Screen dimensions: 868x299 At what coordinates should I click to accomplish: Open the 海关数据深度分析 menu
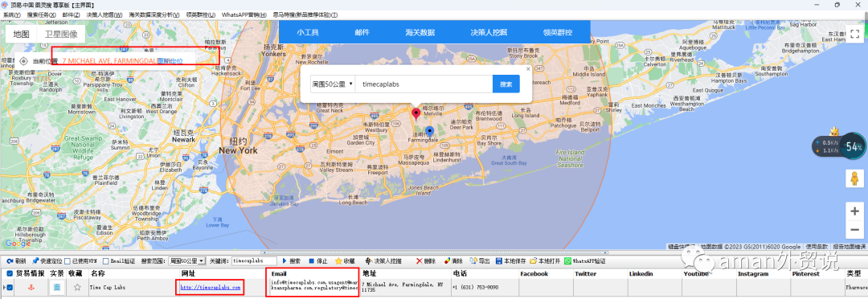coord(154,14)
